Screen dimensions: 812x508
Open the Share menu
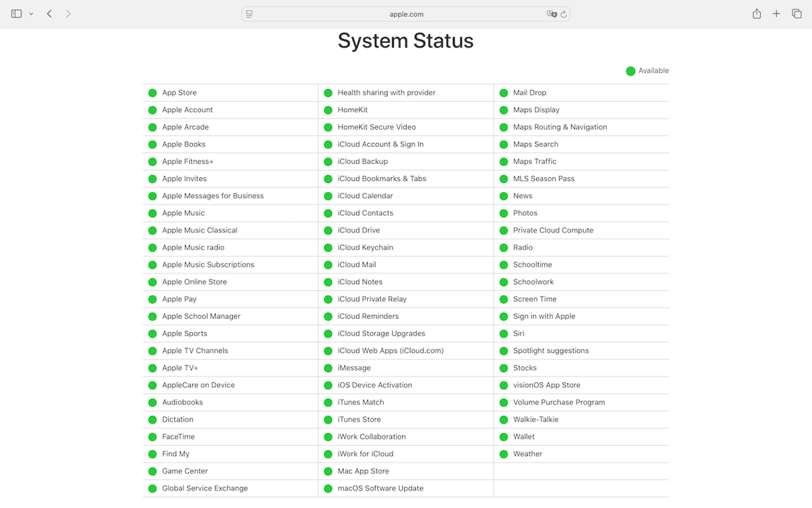(x=757, y=14)
